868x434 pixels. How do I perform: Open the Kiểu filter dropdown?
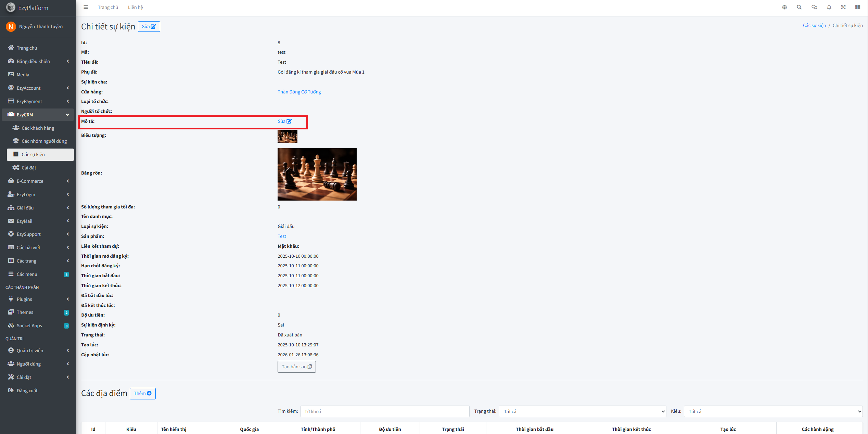[x=773, y=411]
